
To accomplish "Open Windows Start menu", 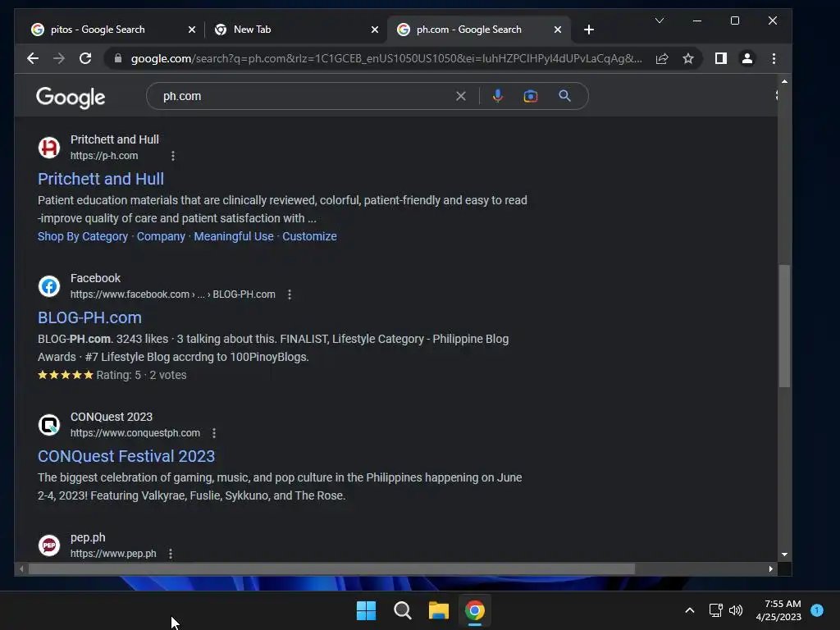I will coord(367,610).
